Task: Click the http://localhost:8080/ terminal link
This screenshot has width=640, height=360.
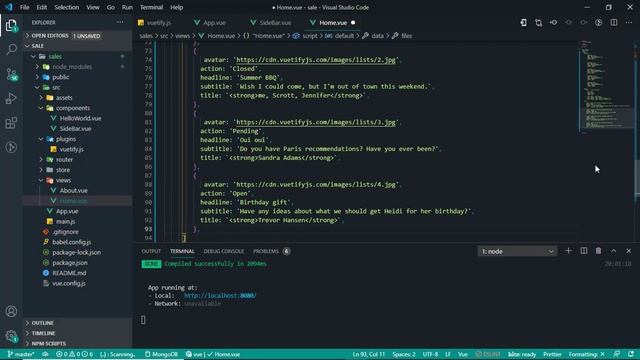Action: click(220, 296)
